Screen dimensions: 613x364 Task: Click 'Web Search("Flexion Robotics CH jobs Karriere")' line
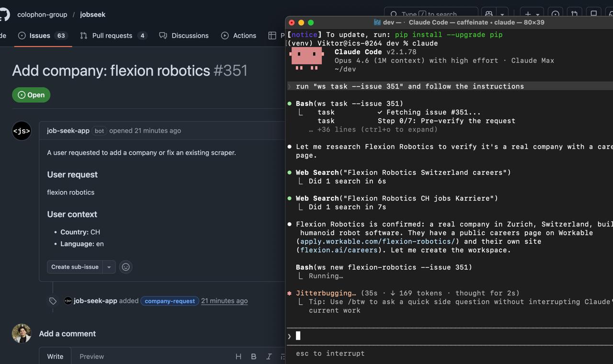click(x=397, y=198)
